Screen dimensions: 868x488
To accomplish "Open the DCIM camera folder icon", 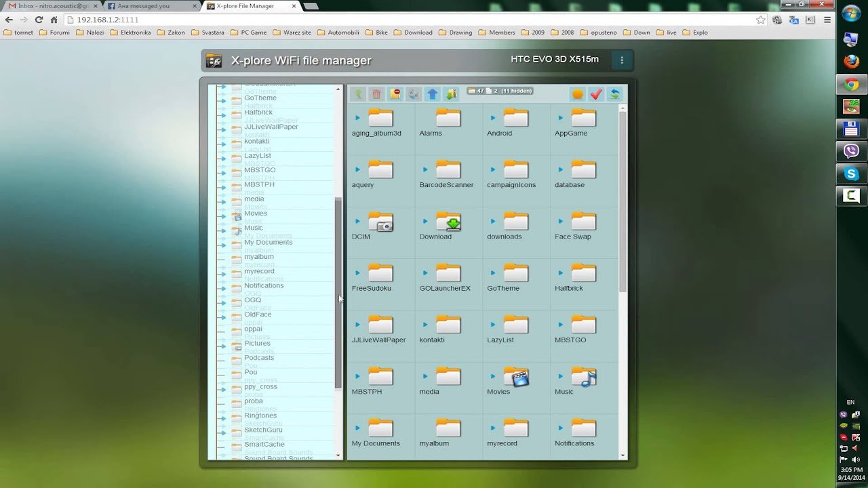I will click(381, 221).
